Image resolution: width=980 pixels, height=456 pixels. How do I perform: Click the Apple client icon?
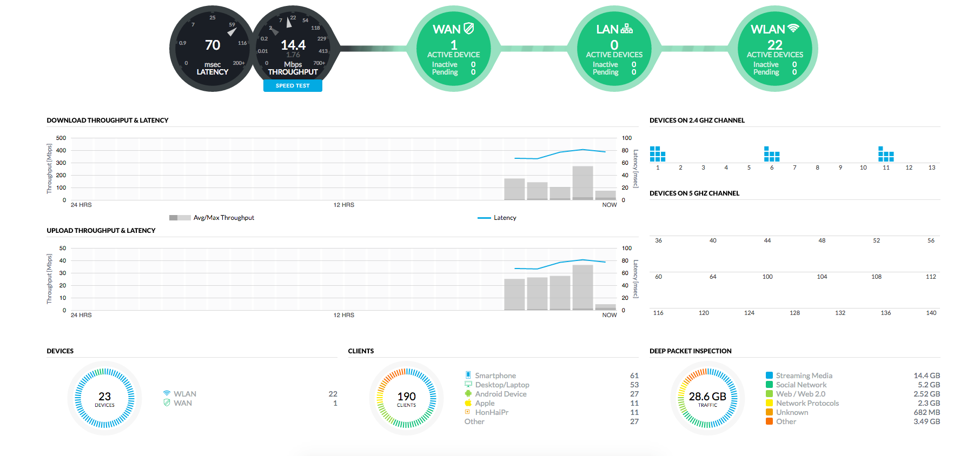[468, 403]
